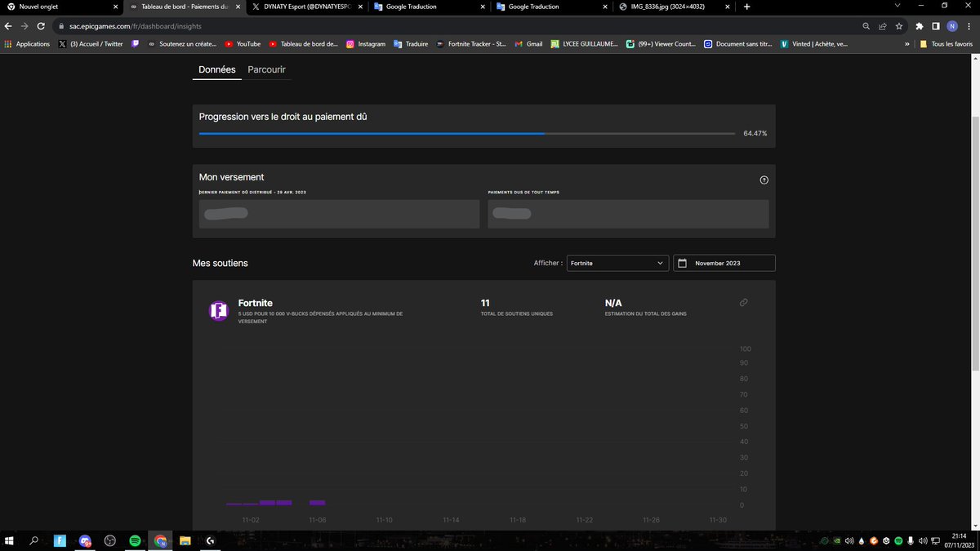The image size is (980, 551).
Task: Bookmark this page with the star icon
Action: tap(899, 26)
